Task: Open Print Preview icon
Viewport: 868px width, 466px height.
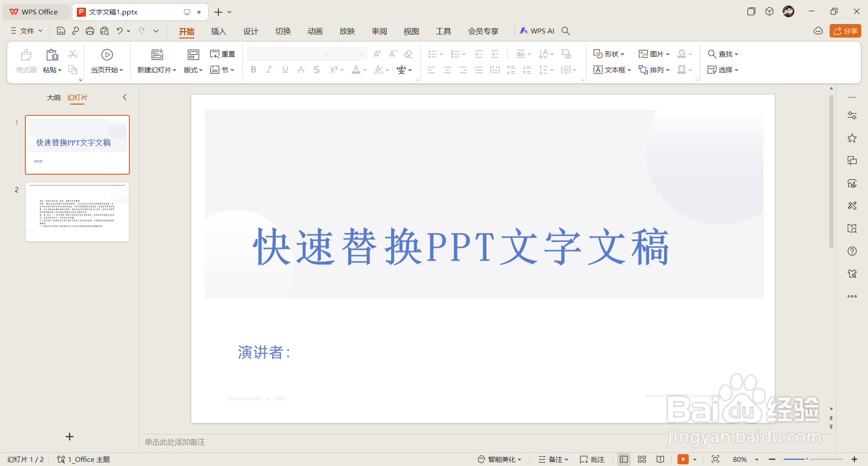Action: (x=104, y=31)
